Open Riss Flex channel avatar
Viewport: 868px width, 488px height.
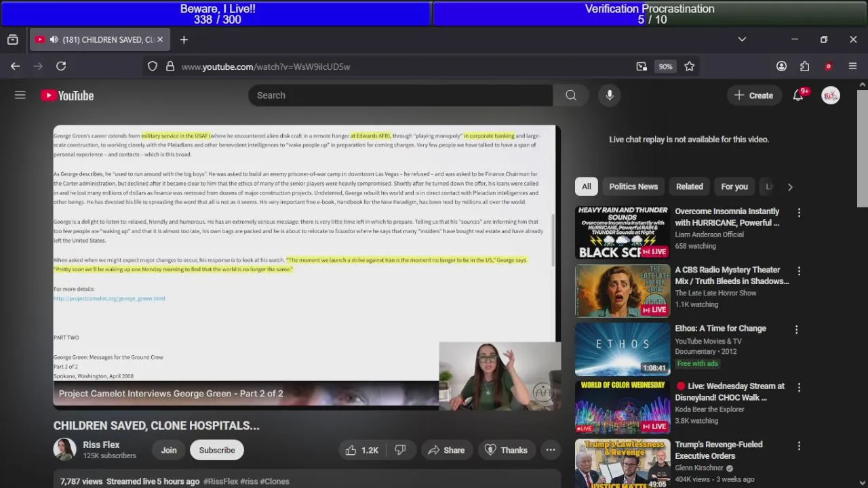(x=65, y=450)
